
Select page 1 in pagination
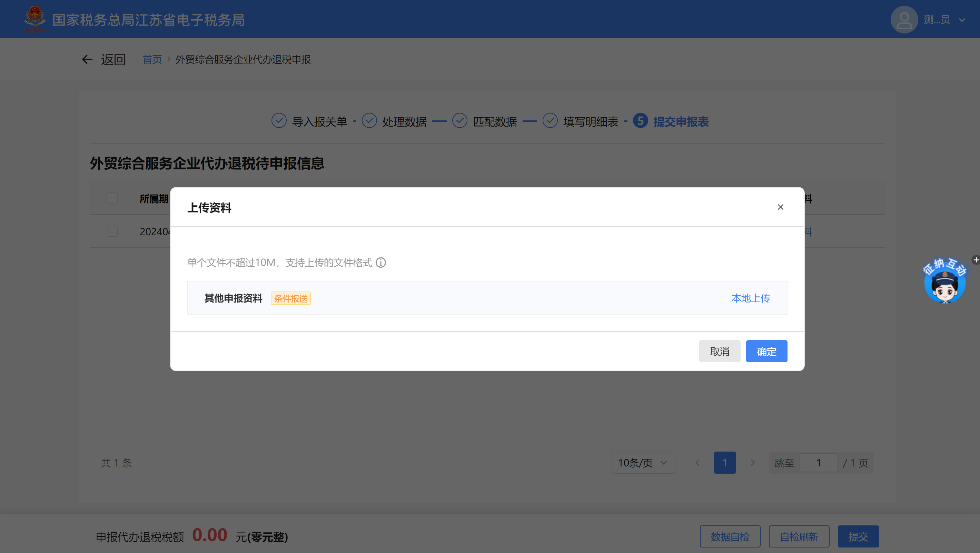click(725, 463)
